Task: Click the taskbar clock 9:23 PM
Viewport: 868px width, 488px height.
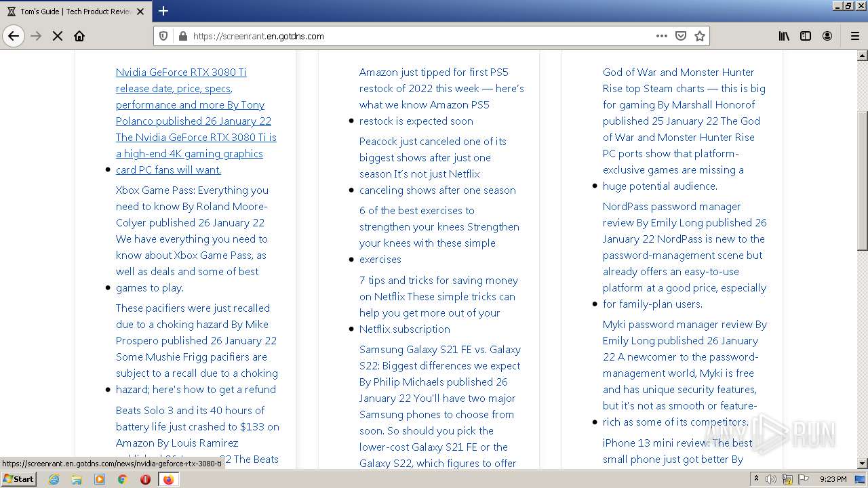Action: pyautogui.click(x=833, y=479)
